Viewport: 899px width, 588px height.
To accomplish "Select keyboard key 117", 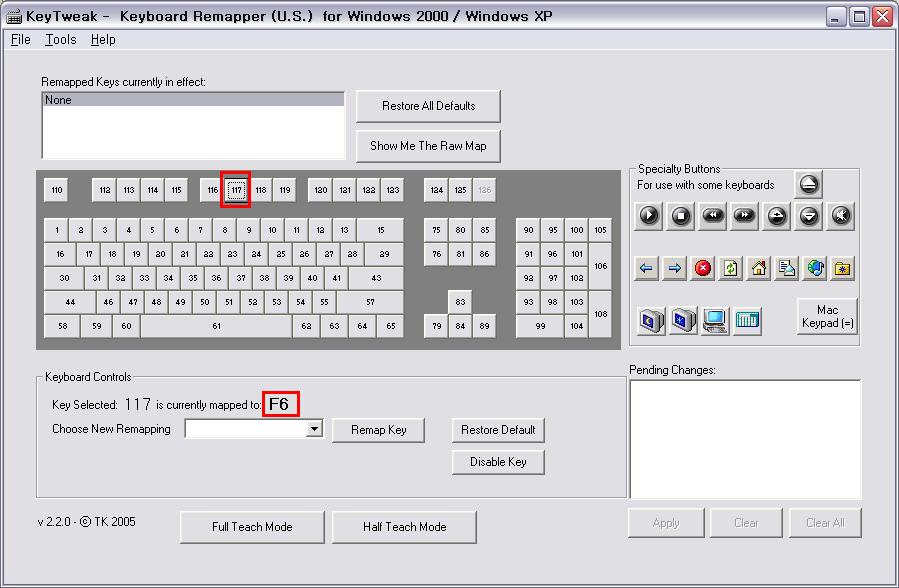I will pyautogui.click(x=236, y=190).
